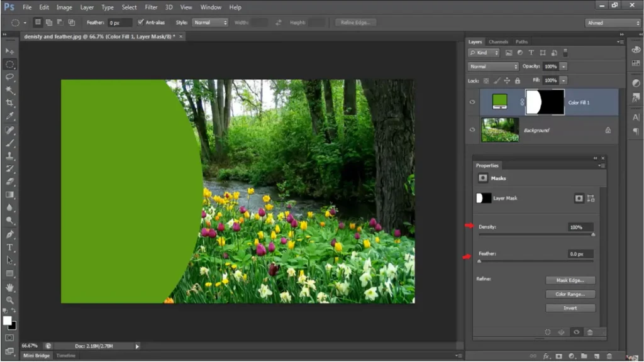
Task: Open the Ahmed workspace dropdown
Action: (x=613, y=23)
